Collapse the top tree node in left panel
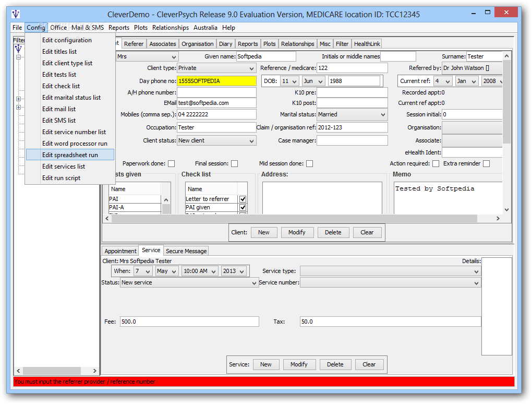Image resolution: width=532 pixels, height=404 pixels. [x=19, y=57]
